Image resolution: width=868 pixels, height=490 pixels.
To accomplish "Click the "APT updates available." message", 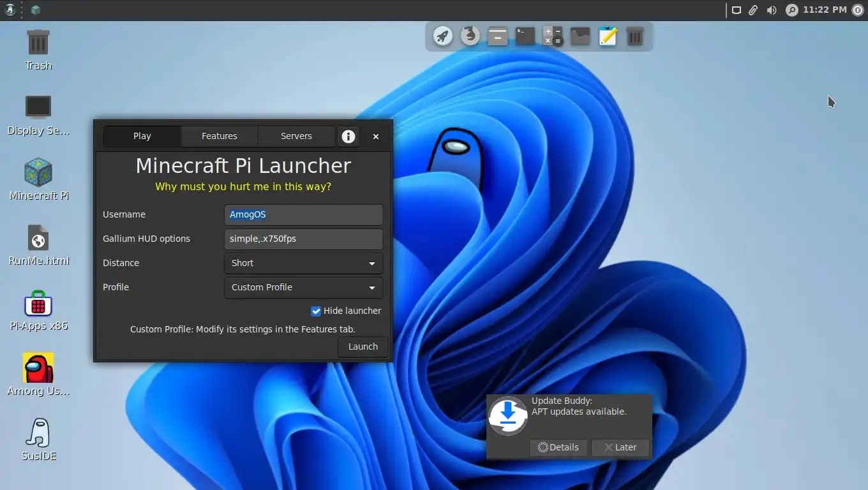I will click(x=579, y=412).
